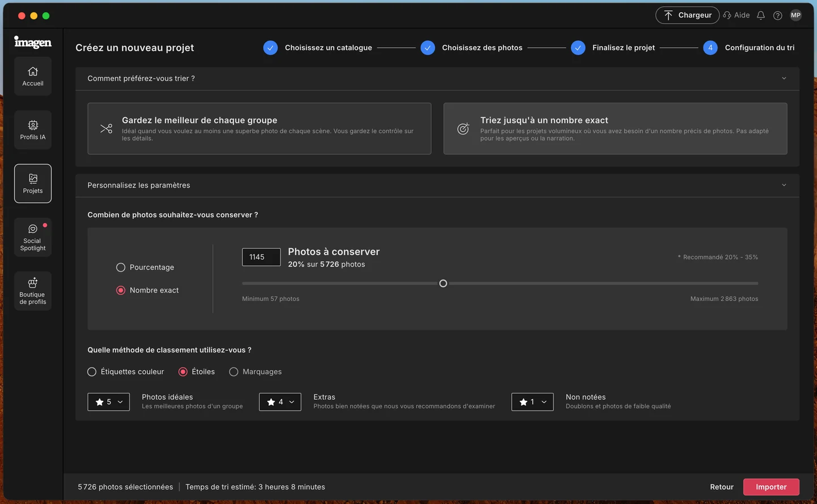Open the 1-star dropdown for Non notées

coord(532,402)
